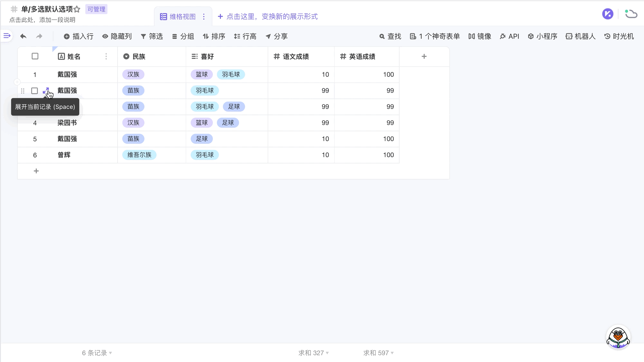Click the 汉族 tag in row one
Viewport: 644px width, 362px height.
[133, 75]
